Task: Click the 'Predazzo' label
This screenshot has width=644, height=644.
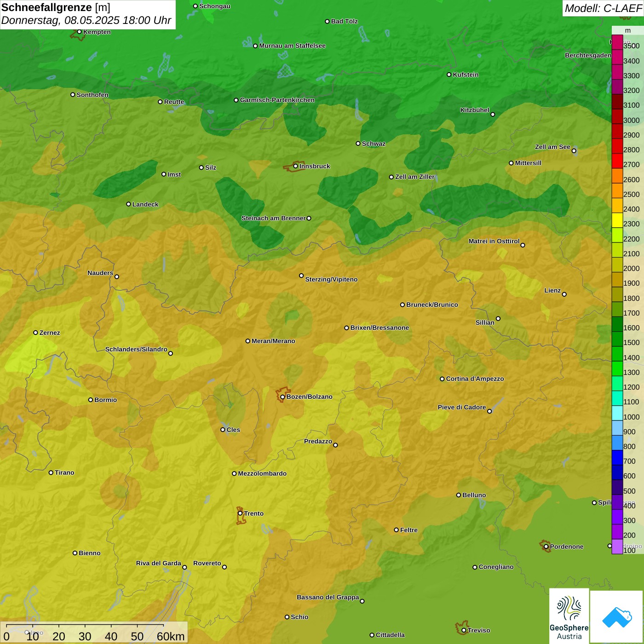Action: (318, 441)
